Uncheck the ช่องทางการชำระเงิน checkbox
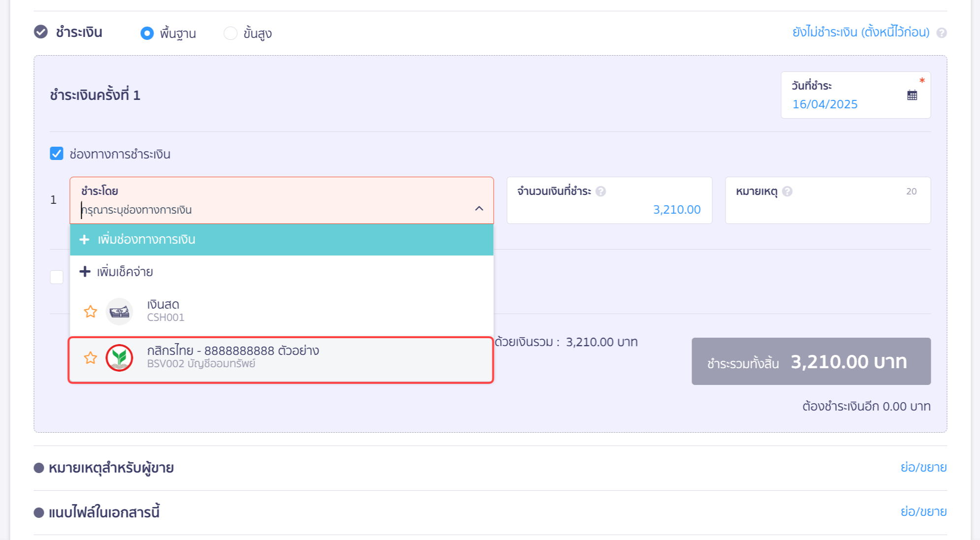 point(57,154)
